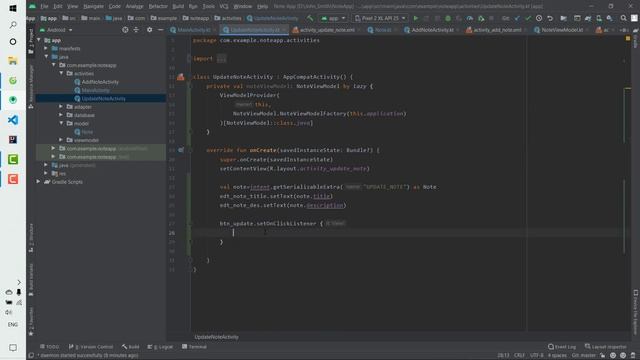Open the Layout Inspector
The image size is (640, 360).
click(x=606, y=347)
